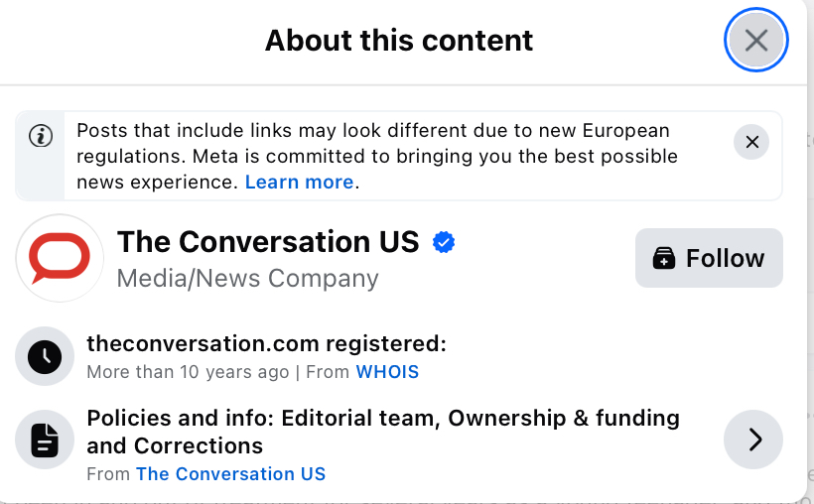Image resolution: width=814 pixels, height=504 pixels.
Task: Click the theconversation.com registered heading
Action: pos(266,344)
